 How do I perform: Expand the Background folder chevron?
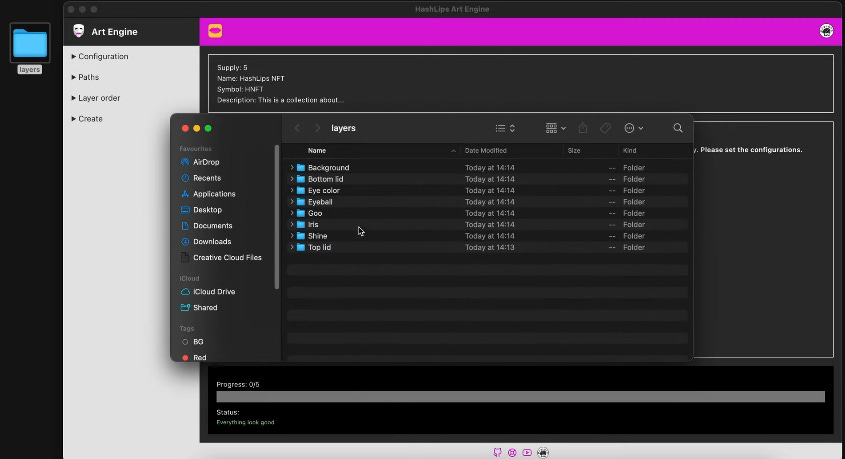292,168
